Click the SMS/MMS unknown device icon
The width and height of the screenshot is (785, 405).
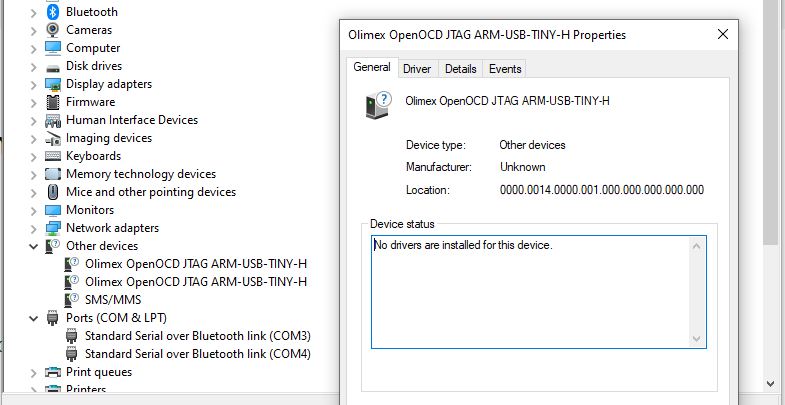tap(72, 300)
